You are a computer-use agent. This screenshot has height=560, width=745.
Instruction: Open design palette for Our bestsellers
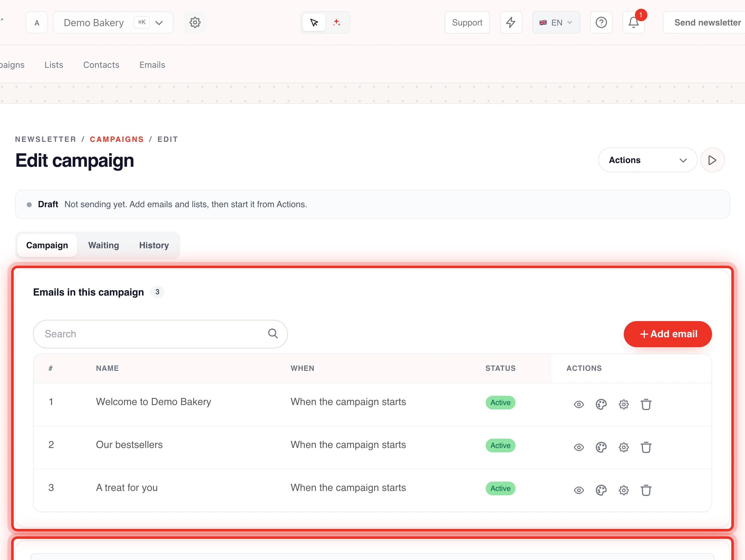[601, 447]
